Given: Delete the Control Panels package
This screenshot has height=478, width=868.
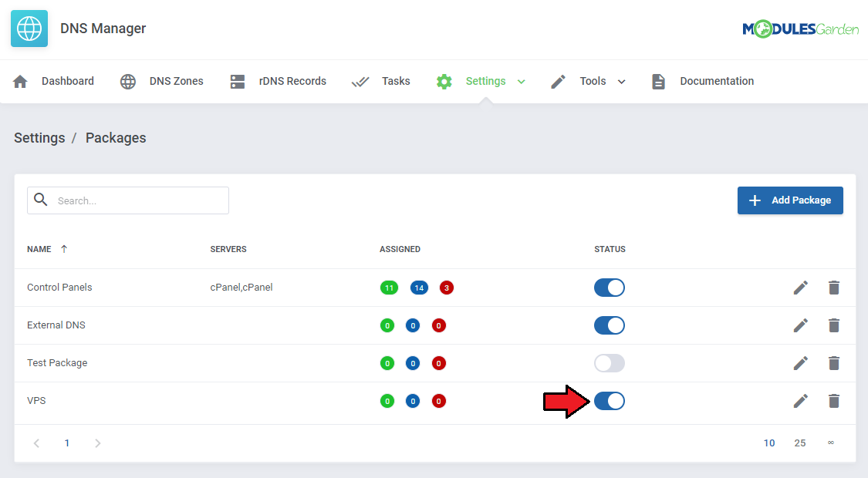Looking at the screenshot, I should [x=834, y=288].
